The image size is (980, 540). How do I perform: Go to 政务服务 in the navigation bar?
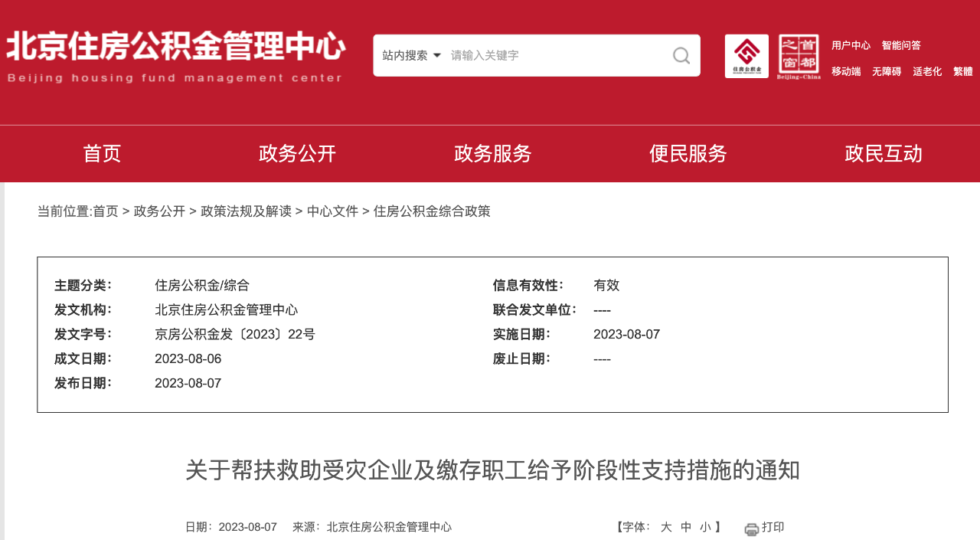point(492,154)
